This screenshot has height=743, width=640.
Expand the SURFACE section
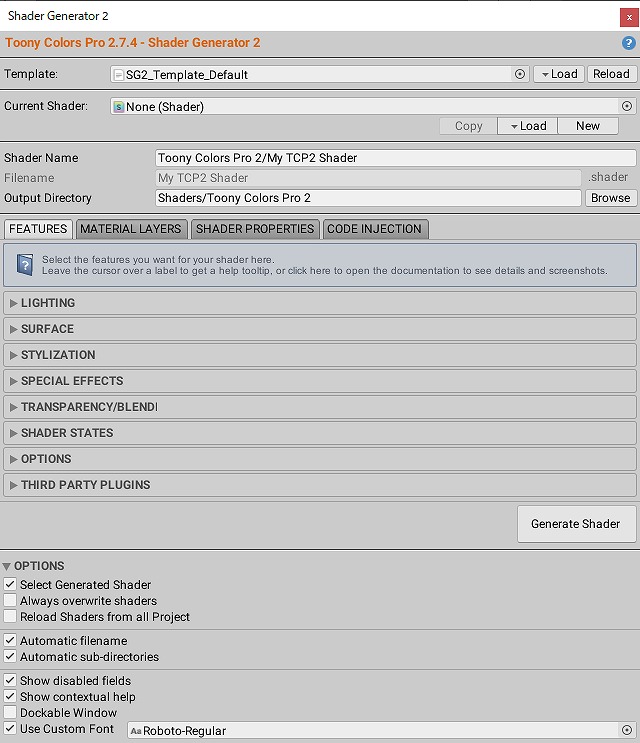[320, 329]
